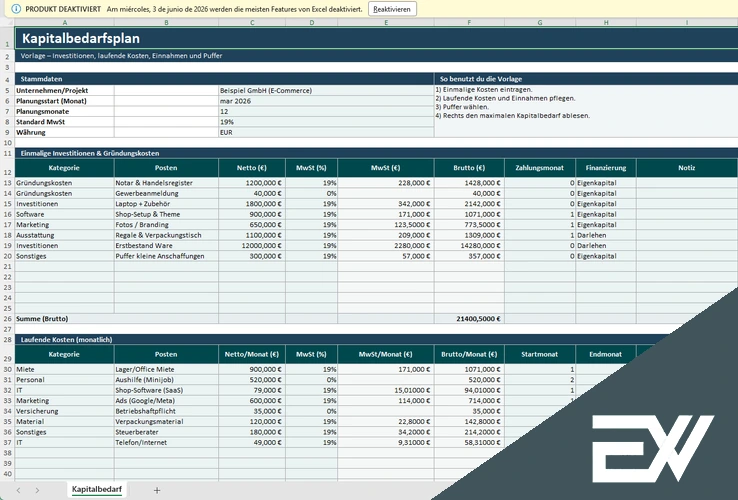Select the Zahlungsmonat column header cell
The width and height of the screenshot is (738, 500).
pos(539,168)
